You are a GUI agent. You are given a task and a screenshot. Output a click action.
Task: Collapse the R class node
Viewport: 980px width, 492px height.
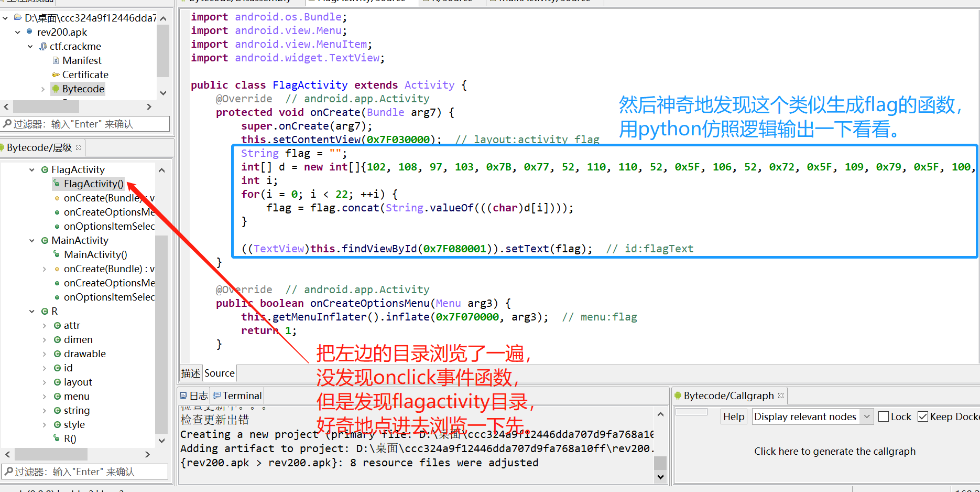tap(32, 311)
